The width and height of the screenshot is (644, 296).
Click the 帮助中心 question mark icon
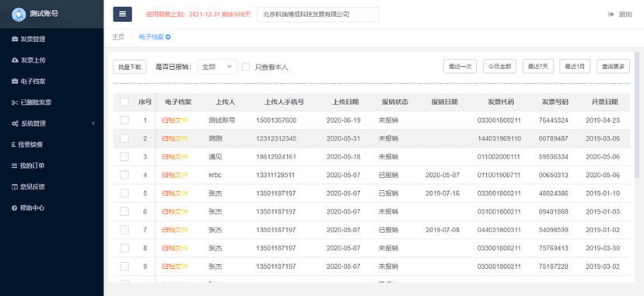(x=14, y=208)
